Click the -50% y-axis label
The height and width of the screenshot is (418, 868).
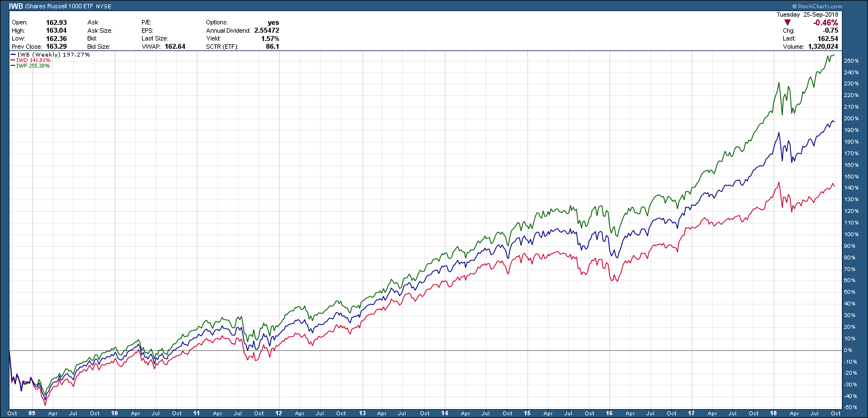pyautogui.click(x=849, y=408)
